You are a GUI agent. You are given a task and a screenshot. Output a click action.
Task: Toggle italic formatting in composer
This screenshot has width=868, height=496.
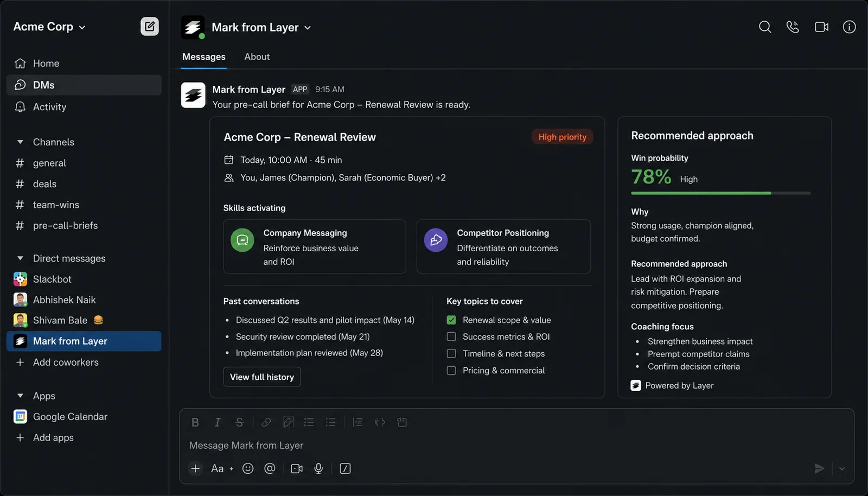click(x=217, y=422)
